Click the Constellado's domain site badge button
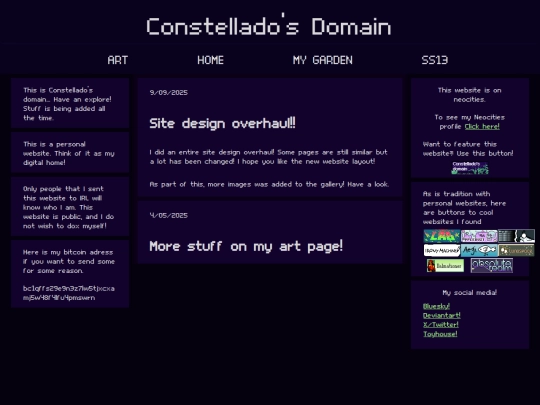 [470, 168]
